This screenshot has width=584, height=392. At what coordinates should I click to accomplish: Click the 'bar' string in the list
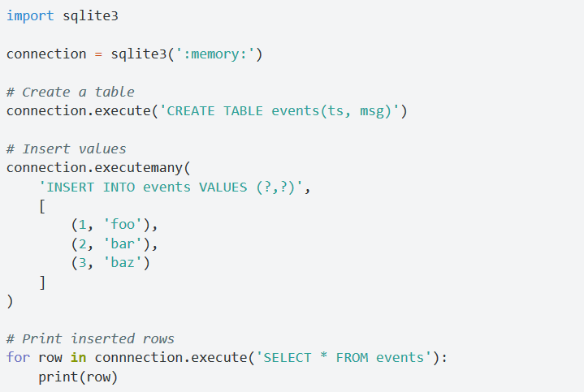tap(123, 243)
